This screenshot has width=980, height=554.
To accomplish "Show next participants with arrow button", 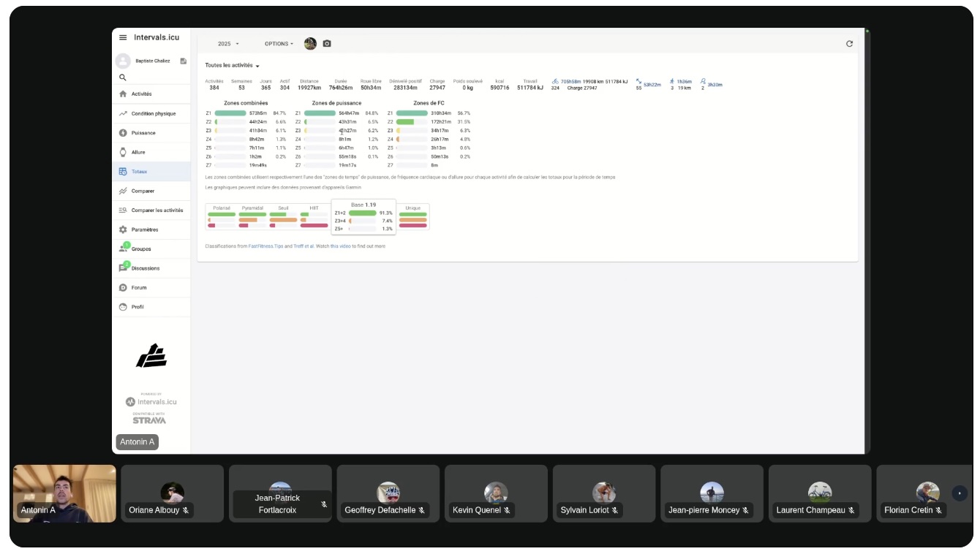I will pyautogui.click(x=960, y=493).
